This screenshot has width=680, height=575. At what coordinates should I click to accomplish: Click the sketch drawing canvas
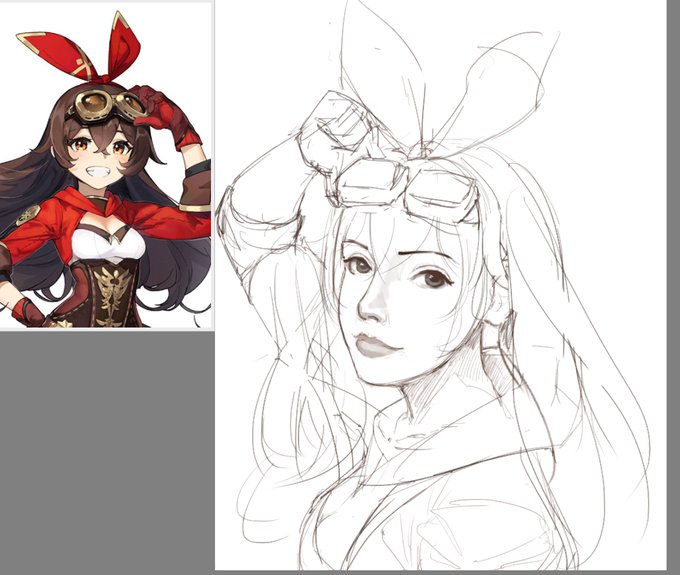441,285
